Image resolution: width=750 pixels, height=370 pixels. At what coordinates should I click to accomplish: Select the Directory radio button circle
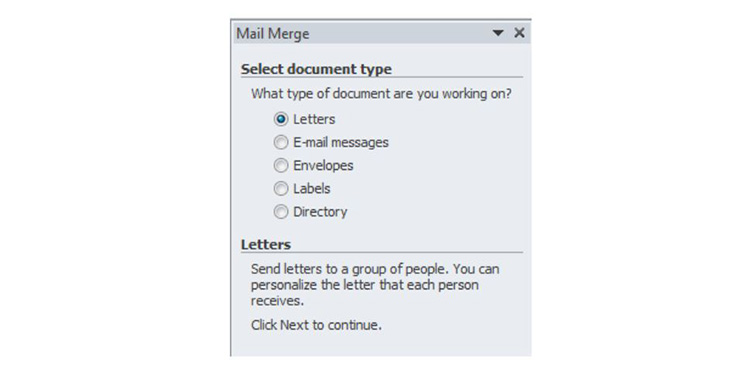[x=281, y=212]
